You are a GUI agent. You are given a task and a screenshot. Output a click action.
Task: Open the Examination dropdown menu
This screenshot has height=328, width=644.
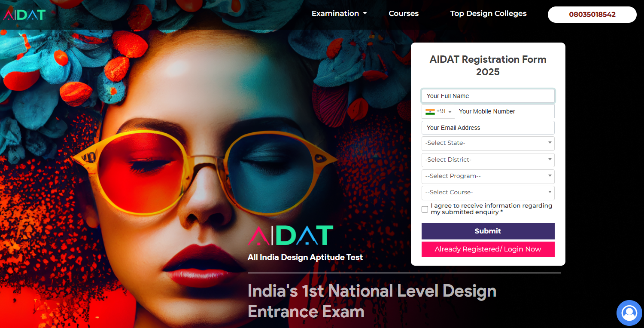(x=339, y=13)
